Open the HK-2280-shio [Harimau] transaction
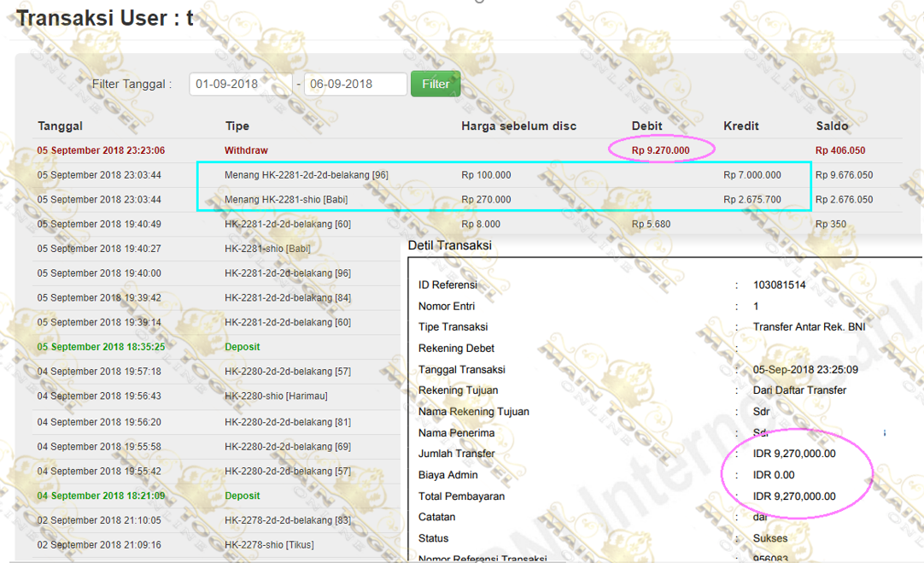924x563 pixels. [276, 396]
